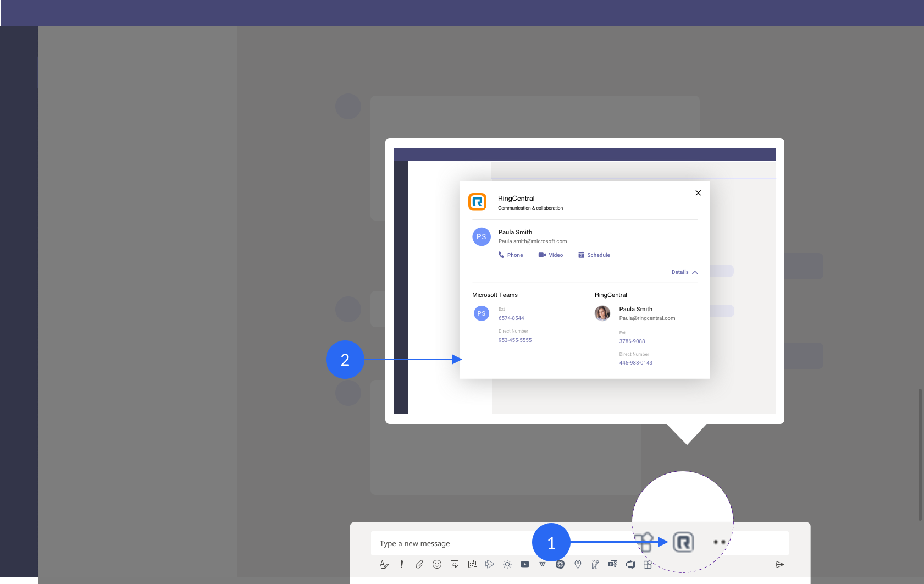This screenshot has height=584, width=924.
Task: Click the dark round ring icon after Wikipedia
Action: [x=560, y=564]
